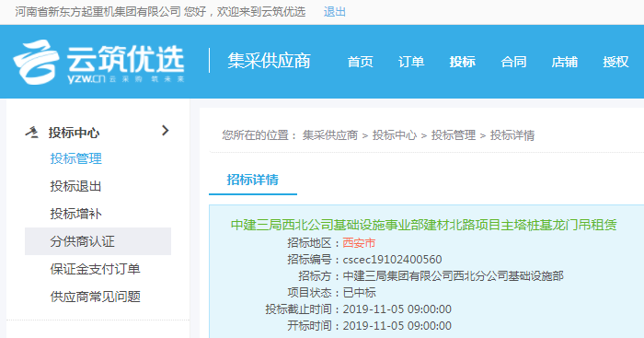Open 投标退出 in the sidebar
This screenshot has width=644, height=338.
pos(76,186)
